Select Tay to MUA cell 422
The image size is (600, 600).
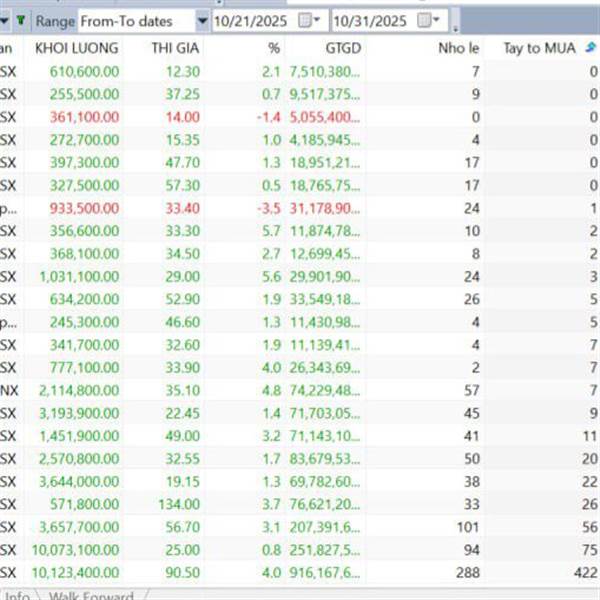[586, 573]
